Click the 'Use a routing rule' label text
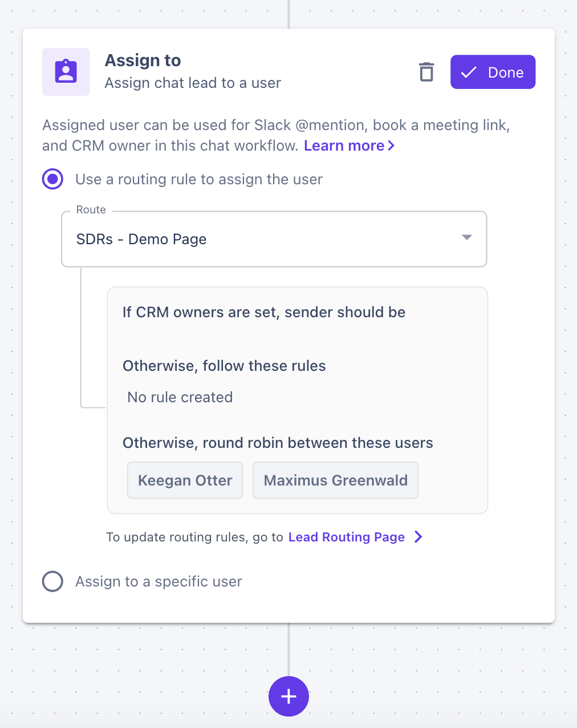This screenshot has height=728, width=577. click(x=199, y=179)
